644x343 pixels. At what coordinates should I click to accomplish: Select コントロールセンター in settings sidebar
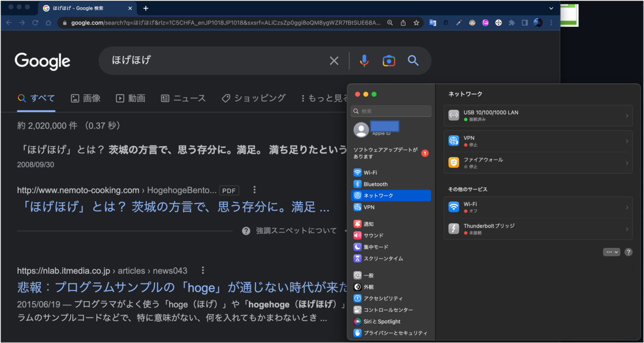(x=391, y=310)
